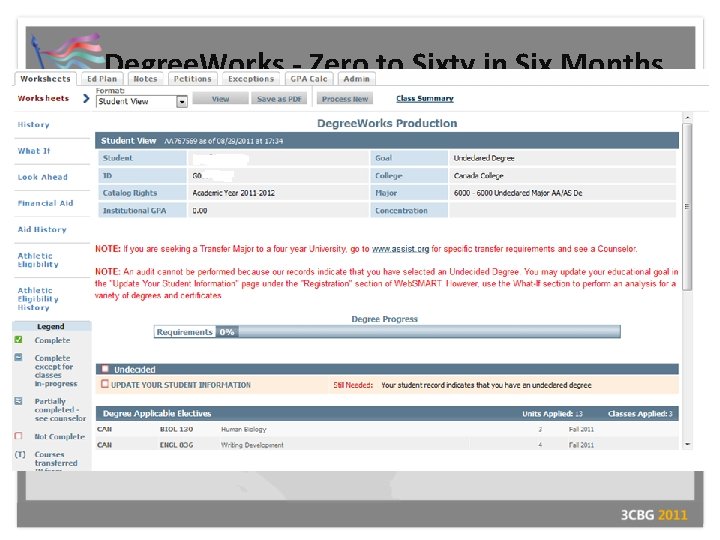Switch to the Petitions tab
Screen dimensions: 720x540
[192, 79]
